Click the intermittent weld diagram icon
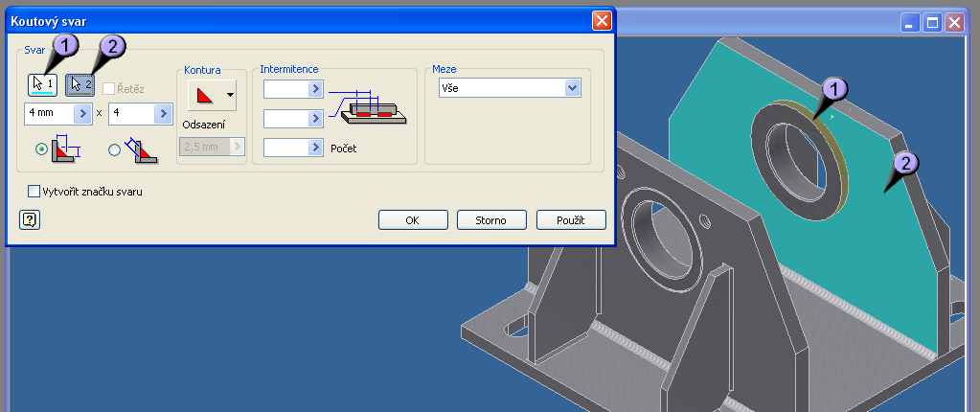This screenshot has width=980, height=412. pyautogui.click(x=369, y=108)
